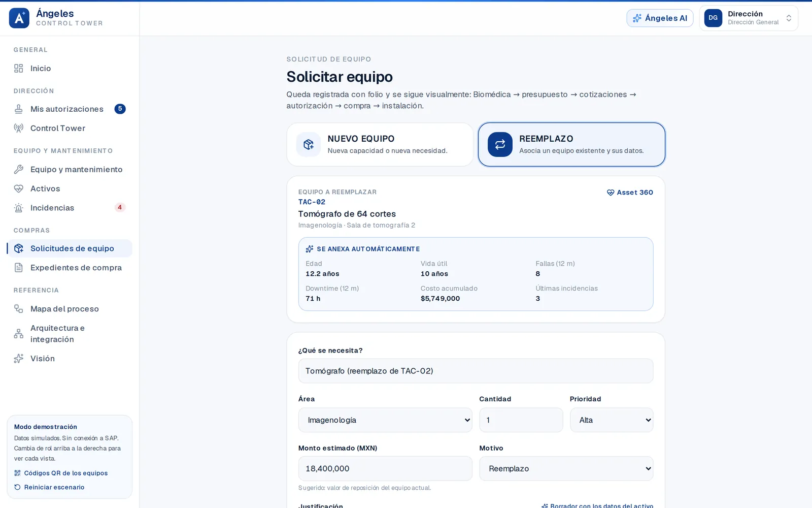Click the Visión sparkle icon
Image resolution: width=812 pixels, height=508 pixels.
tap(19, 359)
